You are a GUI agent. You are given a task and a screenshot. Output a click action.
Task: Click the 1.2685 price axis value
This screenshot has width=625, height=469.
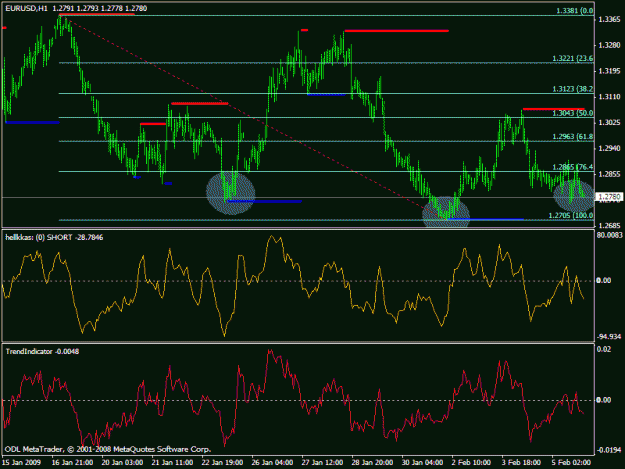pos(609,226)
